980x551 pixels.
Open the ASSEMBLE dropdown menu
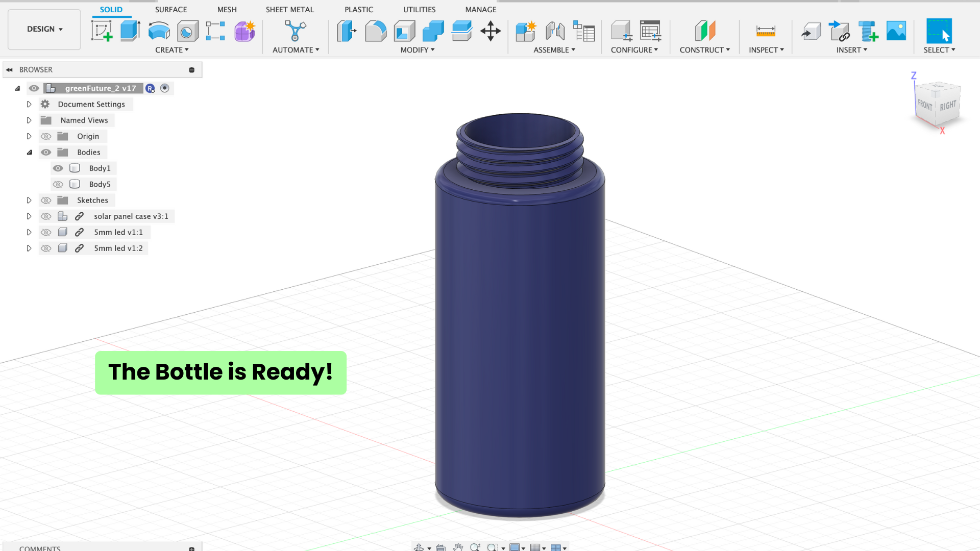click(x=554, y=50)
